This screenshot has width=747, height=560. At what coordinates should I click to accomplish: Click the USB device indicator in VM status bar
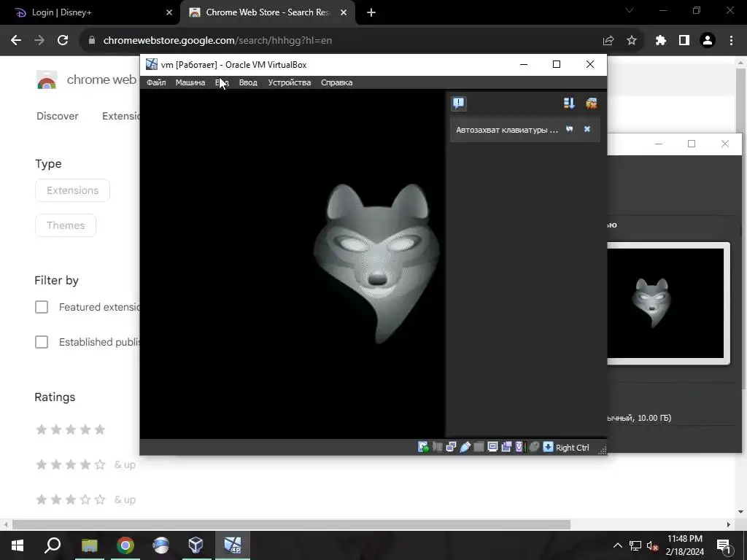[465, 447]
